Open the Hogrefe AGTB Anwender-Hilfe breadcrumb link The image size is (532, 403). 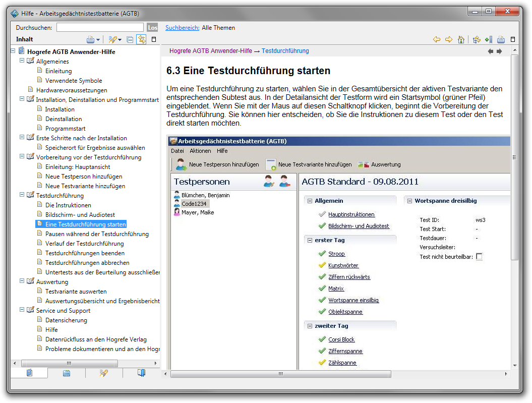211,51
